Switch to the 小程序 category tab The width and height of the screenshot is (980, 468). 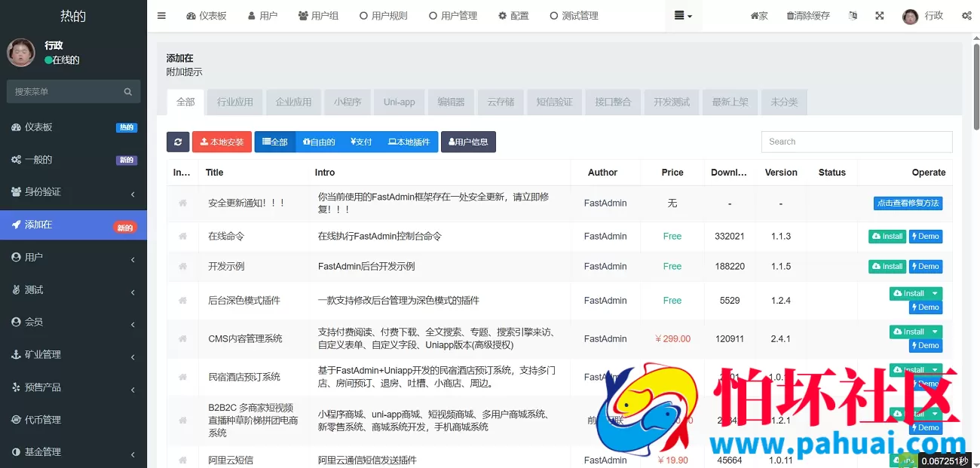pos(348,102)
